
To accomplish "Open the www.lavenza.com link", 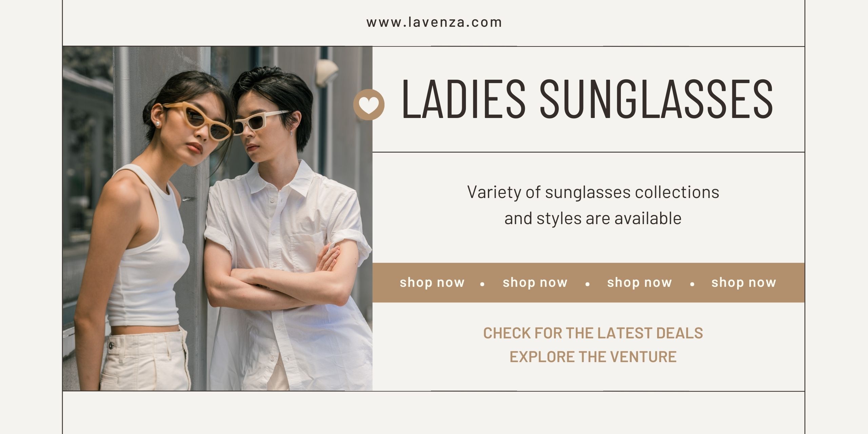I will tap(434, 22).
